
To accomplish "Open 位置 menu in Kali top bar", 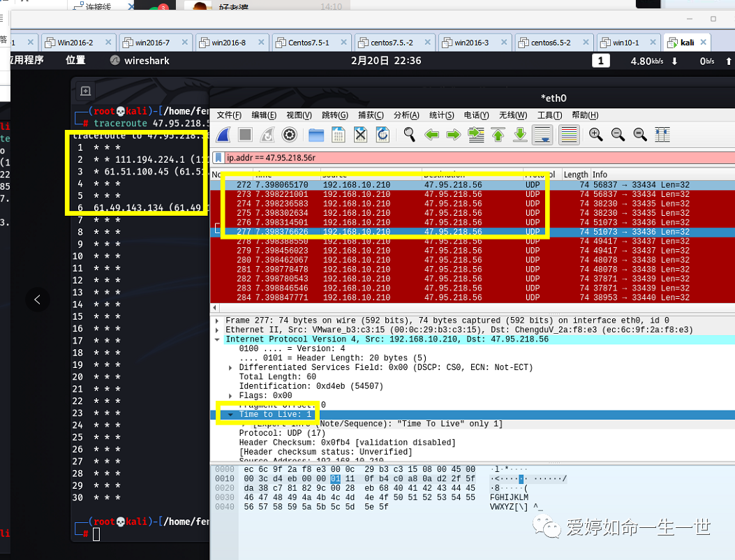I will (x=75, y=60).
